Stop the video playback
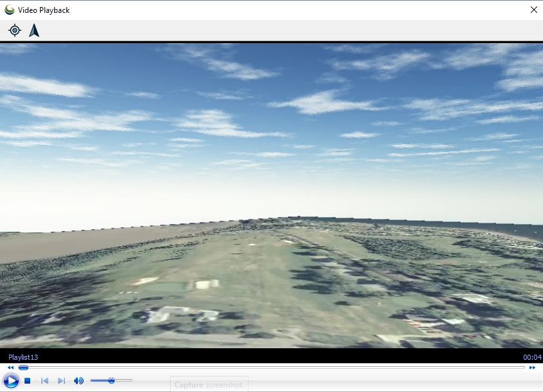The height and width of the screenshot is (392, 543). click(28, 381)
